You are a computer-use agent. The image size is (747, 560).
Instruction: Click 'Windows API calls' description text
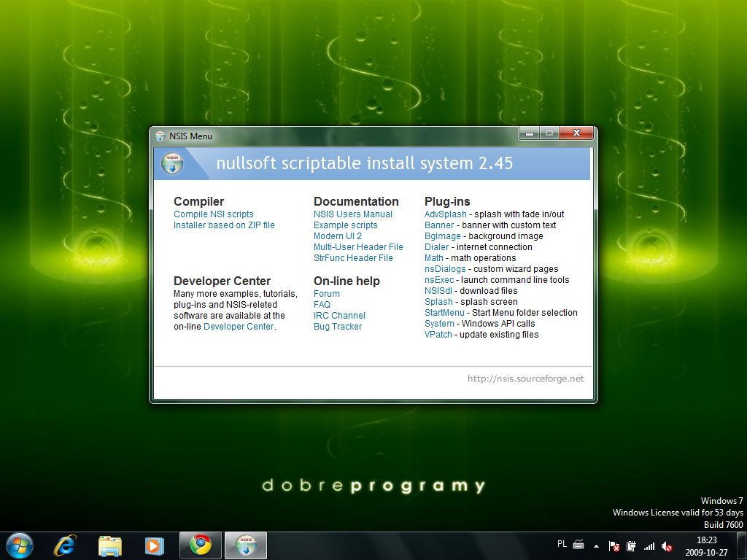coord(498,324)
